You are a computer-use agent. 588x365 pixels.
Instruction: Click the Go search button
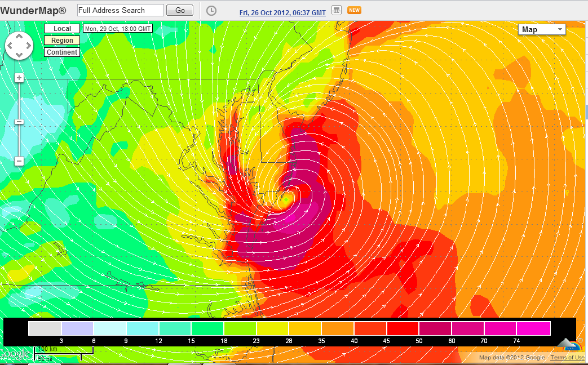180,11
